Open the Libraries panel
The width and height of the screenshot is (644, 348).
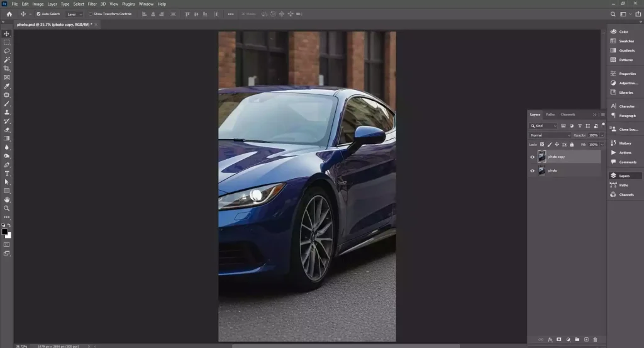coord(626,93)
